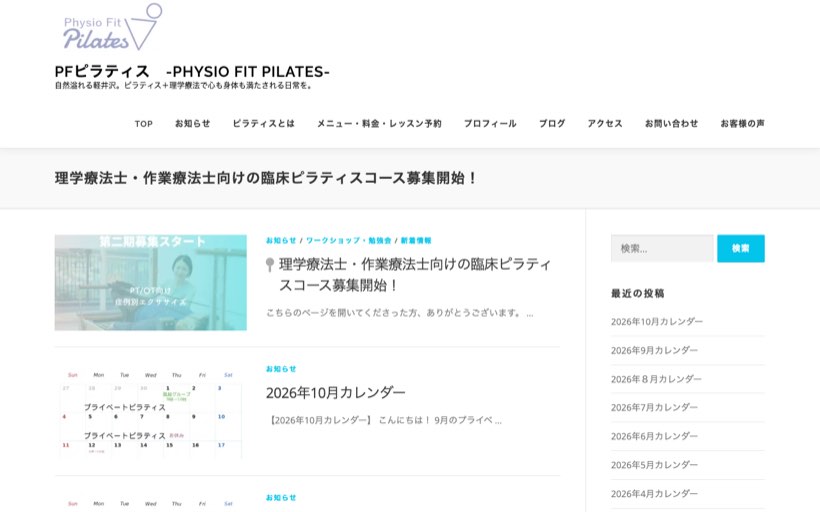Open the お客様の声 page
Viewport: 820px width, 512px height.
coord(742,123)
